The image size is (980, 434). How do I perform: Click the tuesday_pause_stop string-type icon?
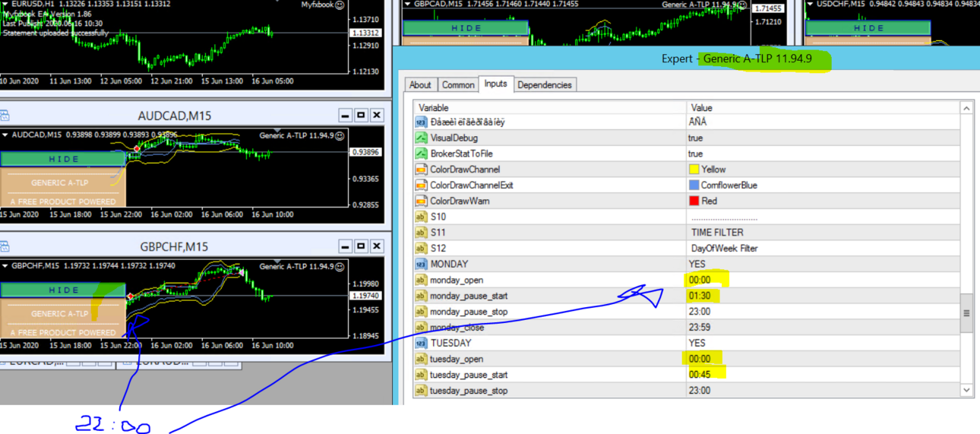421,391
